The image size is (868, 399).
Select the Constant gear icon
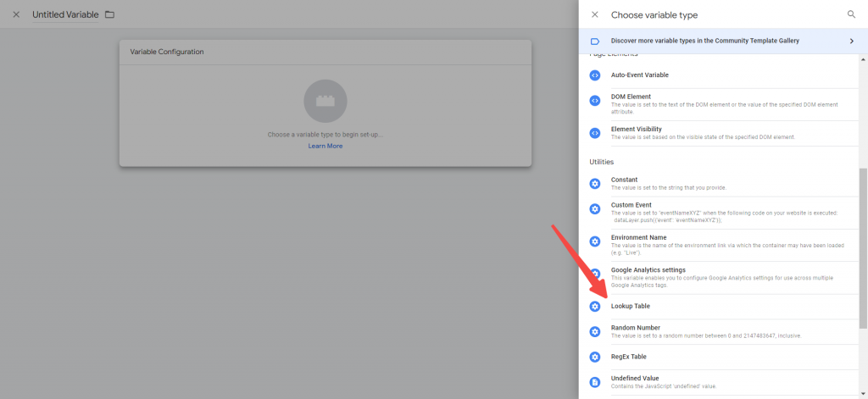(594, 184)
